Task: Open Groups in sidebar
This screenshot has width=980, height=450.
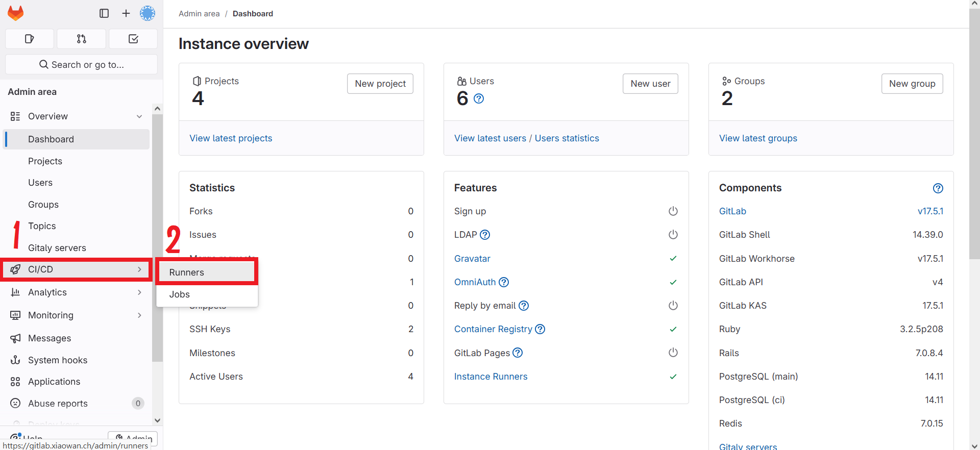Action: click(x=77, y=205)
